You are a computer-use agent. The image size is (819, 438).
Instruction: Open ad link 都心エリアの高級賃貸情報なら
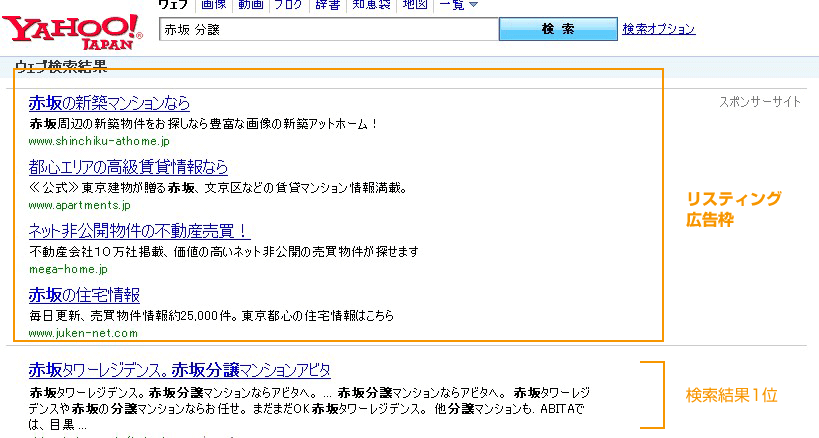(x=128, y=167)
